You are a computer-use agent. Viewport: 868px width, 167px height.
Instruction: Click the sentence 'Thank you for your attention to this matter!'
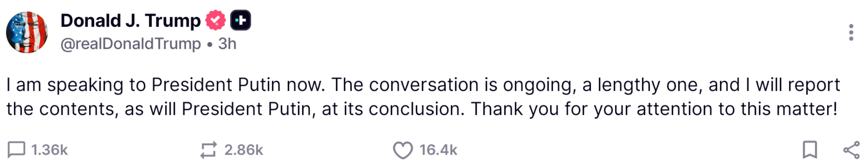(x=654, y=109)
